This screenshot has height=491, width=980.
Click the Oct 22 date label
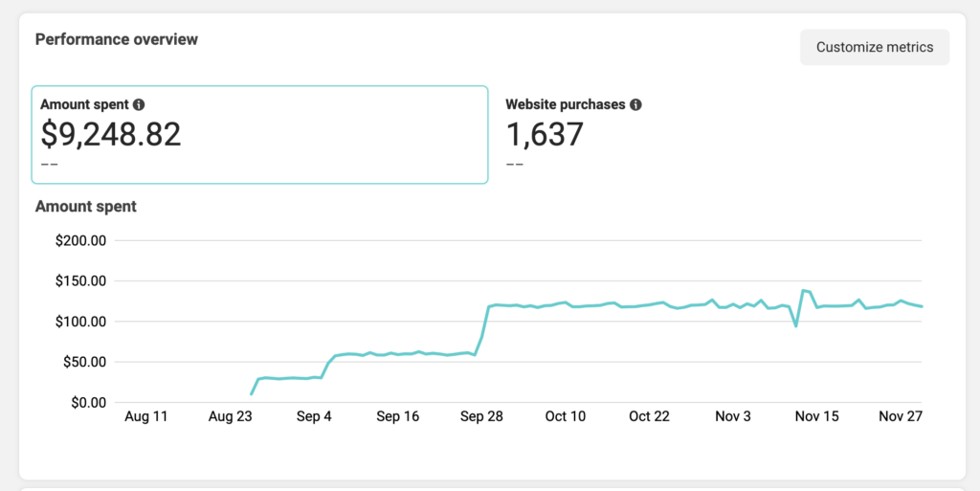point(649,416)
